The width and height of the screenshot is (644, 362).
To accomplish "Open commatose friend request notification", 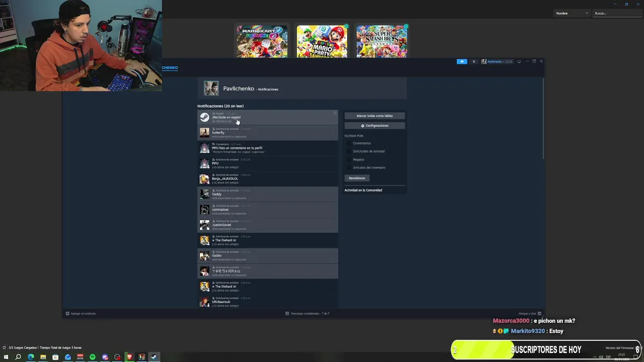I will click(x=268, y=210).
